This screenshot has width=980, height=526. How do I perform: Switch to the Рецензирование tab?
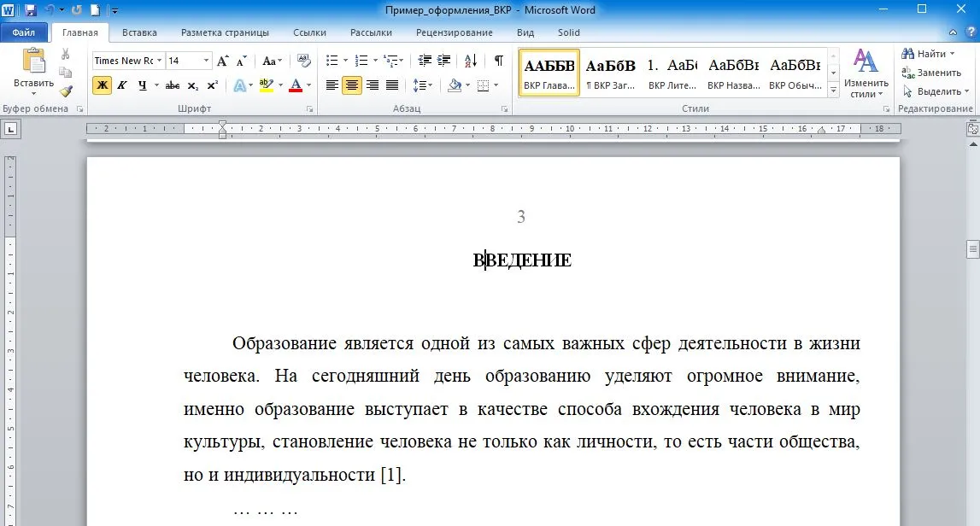pos(455,32)
